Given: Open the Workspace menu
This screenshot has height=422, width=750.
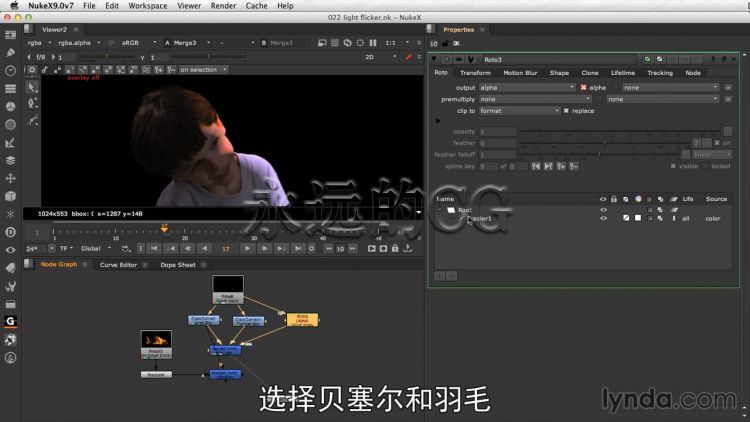Looking at the screenshot, I should pos(148,6).
